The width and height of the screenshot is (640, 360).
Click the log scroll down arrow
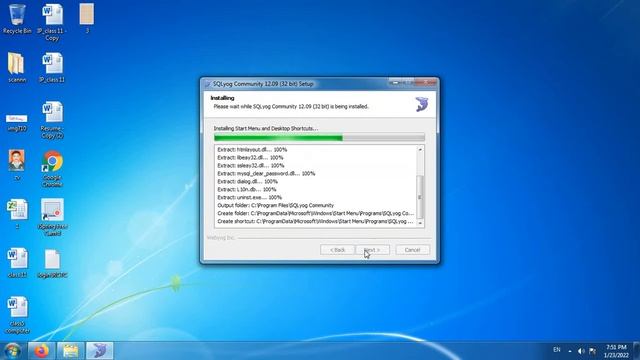420,223
